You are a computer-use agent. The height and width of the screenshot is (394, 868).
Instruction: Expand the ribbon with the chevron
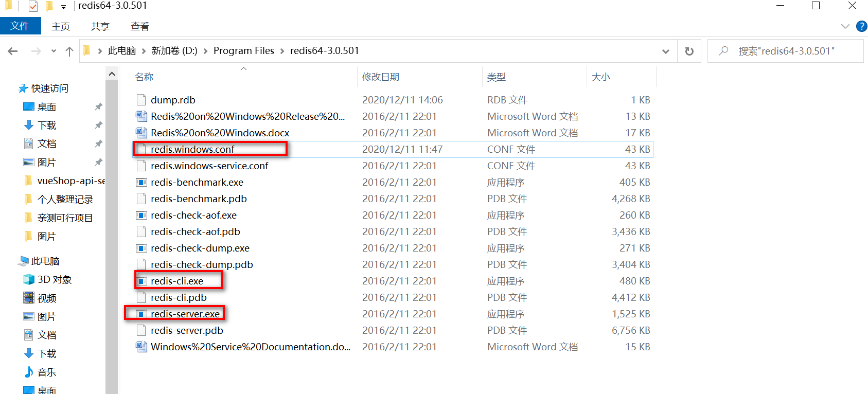point(845,26)
